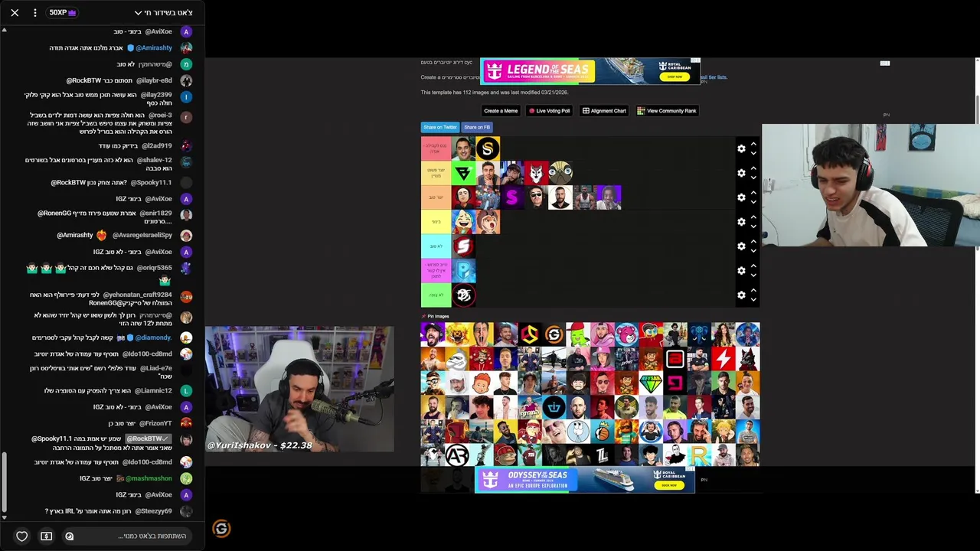The image size is (980, 551).
Task: Move the red top tier row down
Action: [753, 153]
